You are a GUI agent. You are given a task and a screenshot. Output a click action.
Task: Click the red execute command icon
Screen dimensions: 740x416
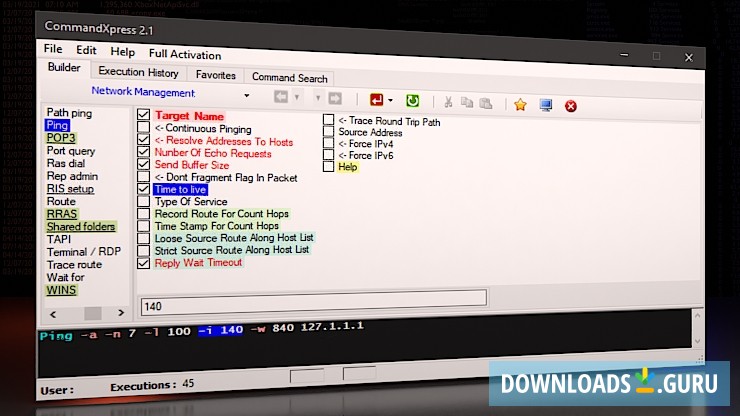(x=377, y=100)
